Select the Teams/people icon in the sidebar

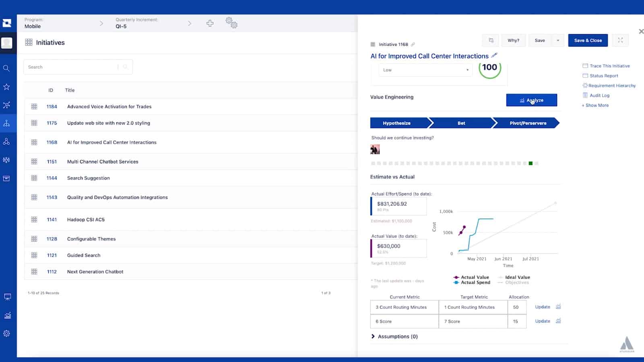[x=6, y=141]
